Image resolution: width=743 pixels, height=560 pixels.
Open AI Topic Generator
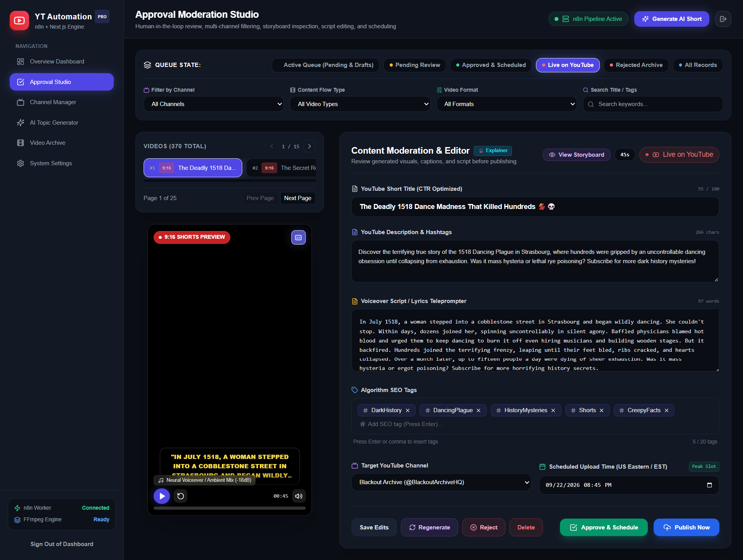tap(62, 123)
